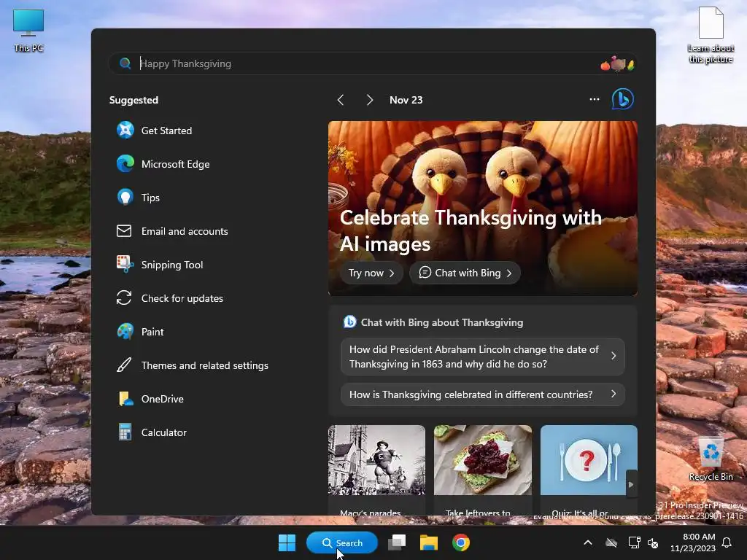This screenshot has height=560, width=747.
Task: Open the Macy's parades thumbnail card
Action: (x=376, y=470)
